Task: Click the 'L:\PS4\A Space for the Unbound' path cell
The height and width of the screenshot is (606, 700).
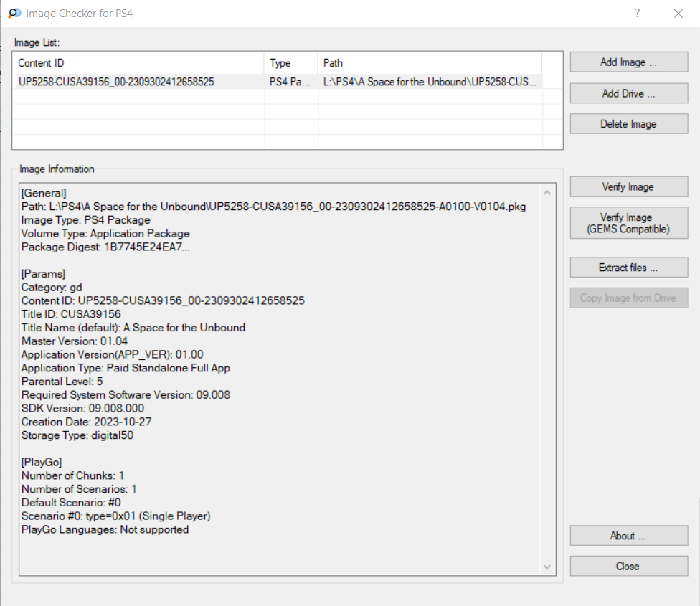Action: point(430,82)
